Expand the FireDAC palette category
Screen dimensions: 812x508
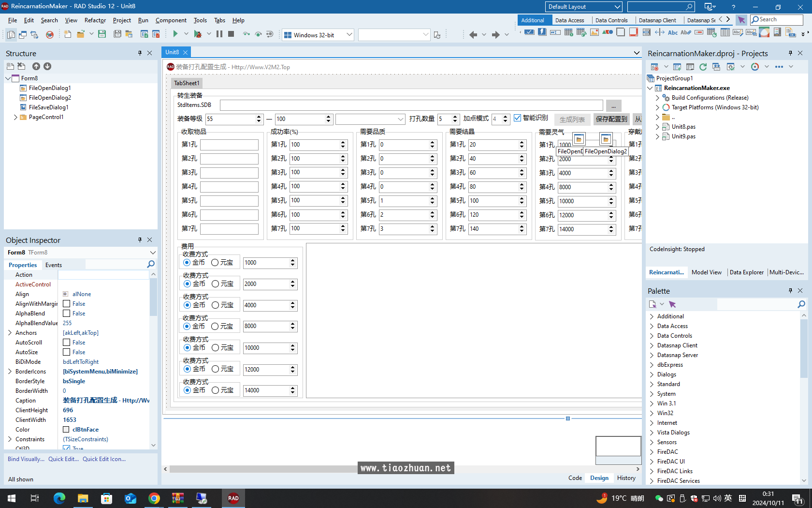pos(652,452)
